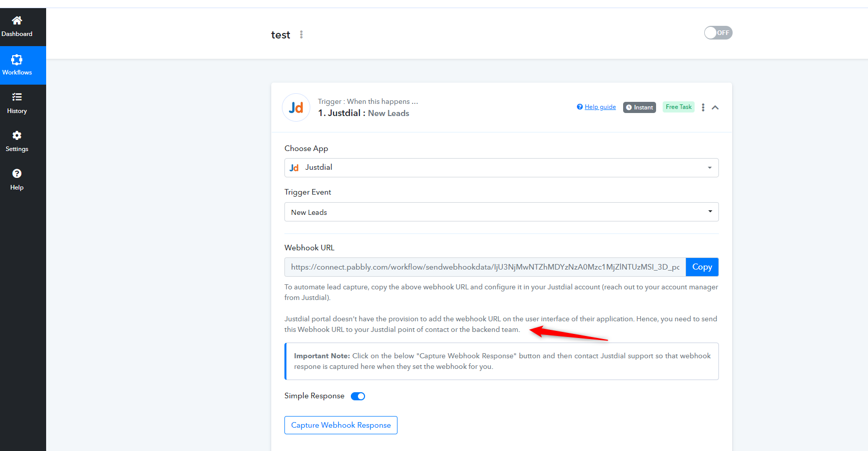Click the Webhook URL input field
This screenshot has height=451, width=868.
tap(485, 267)
